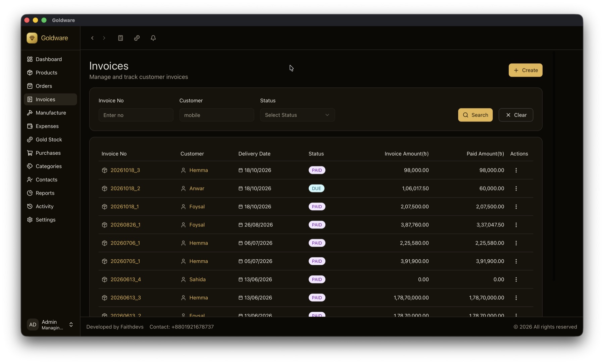
Task: Open actions menu for invoice 20260705_1
Action: pos(516,261)
